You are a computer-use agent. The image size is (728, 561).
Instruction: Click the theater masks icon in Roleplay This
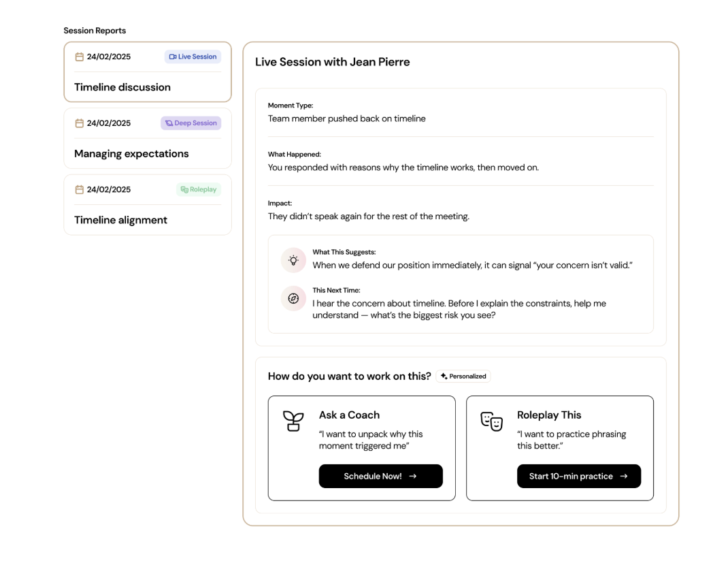click(x=491, y=421)
